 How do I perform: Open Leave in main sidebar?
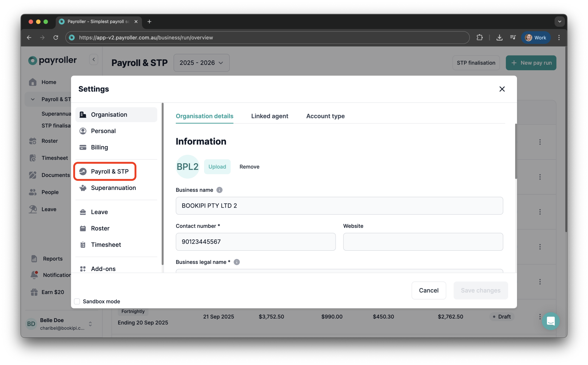48,209
